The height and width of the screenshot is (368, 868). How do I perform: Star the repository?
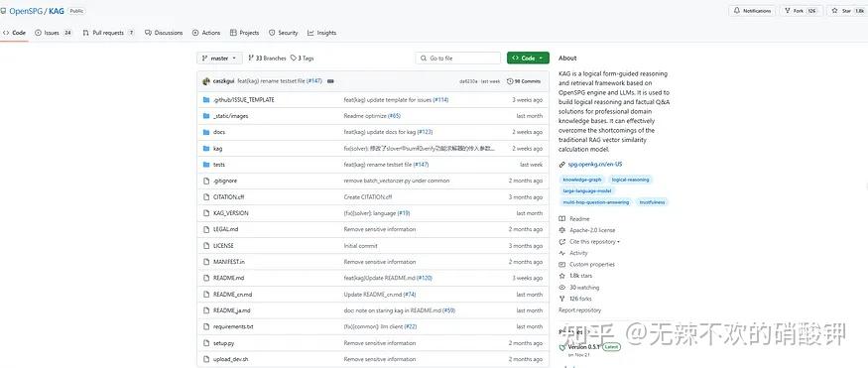click(x=847, y=11)
